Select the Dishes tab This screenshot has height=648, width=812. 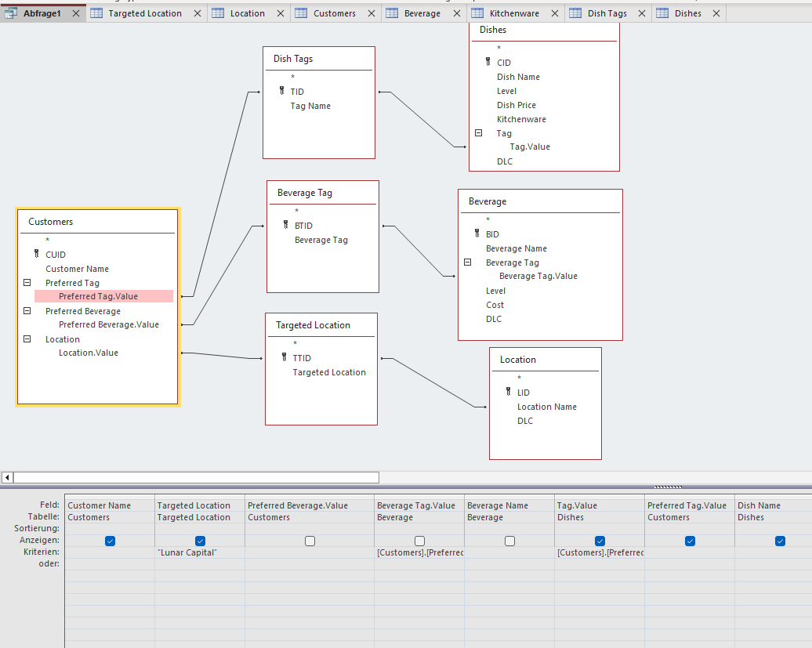[x=688, y=13]
